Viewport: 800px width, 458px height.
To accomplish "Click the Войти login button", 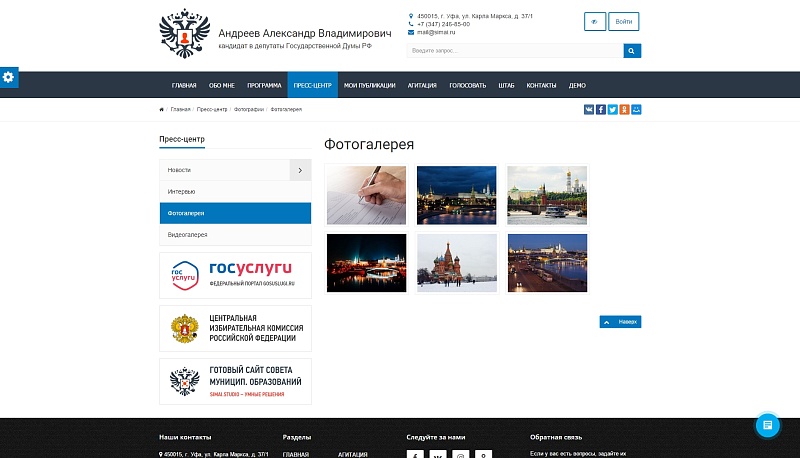I will tap(623, 21).
